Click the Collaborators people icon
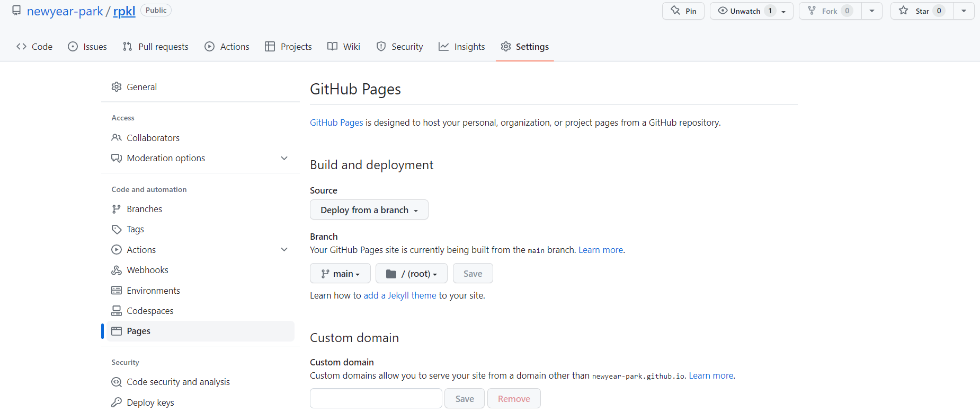Screen dimensions: 980x411 point(117,138)
